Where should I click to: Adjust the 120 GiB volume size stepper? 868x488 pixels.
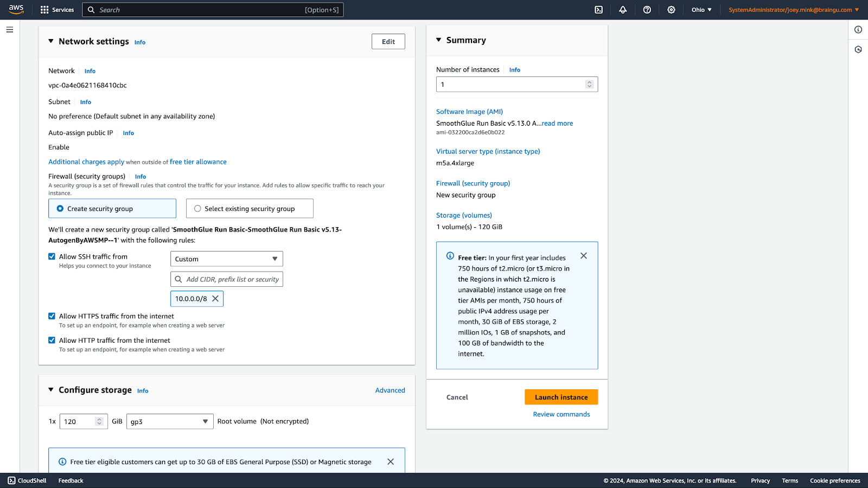(99, 422)
